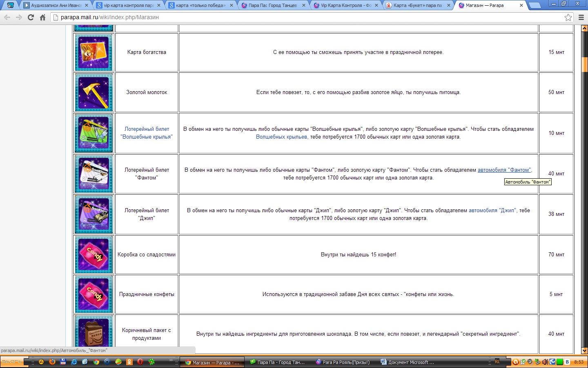Open the Start menu

pos(12,362)
